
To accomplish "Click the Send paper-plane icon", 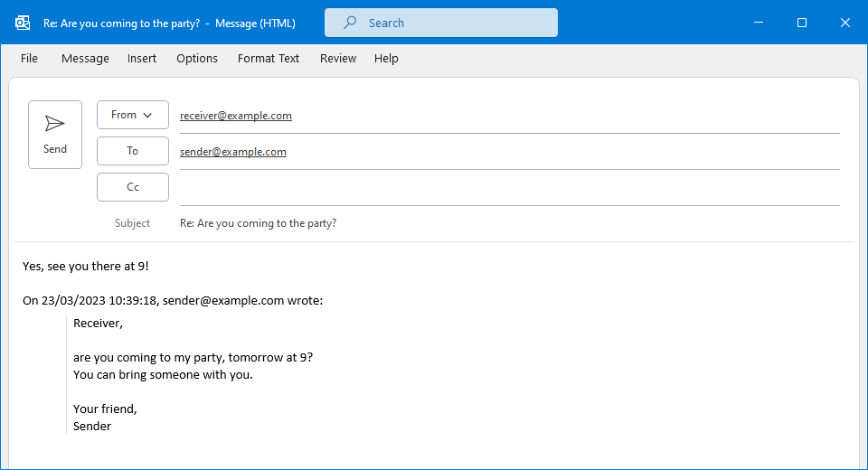I will (x=55, y=124).
